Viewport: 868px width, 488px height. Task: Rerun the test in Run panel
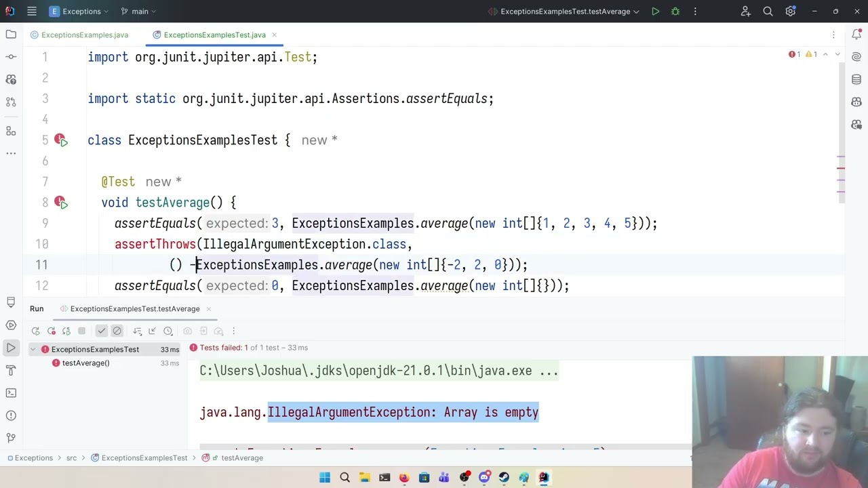tap(35, 331)
